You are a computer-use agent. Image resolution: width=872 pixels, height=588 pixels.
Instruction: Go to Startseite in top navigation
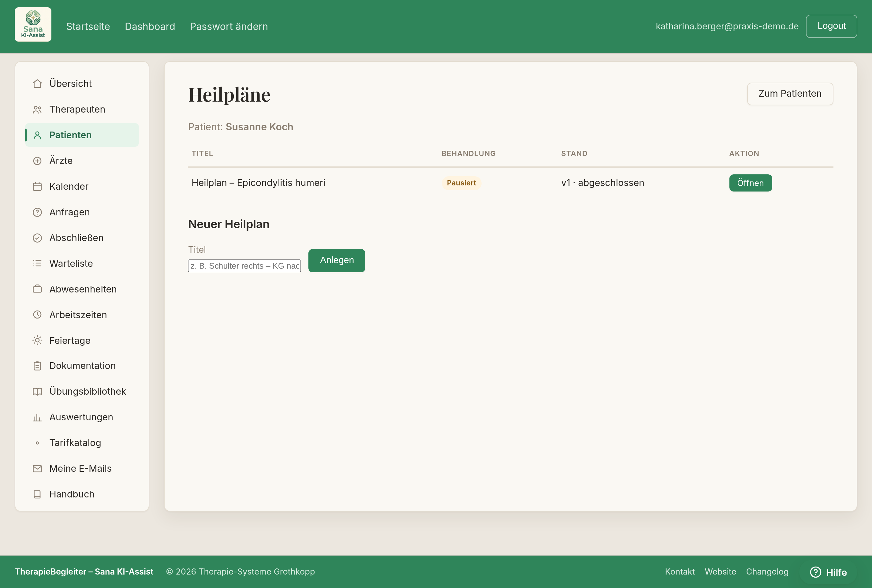click(88, 26)
